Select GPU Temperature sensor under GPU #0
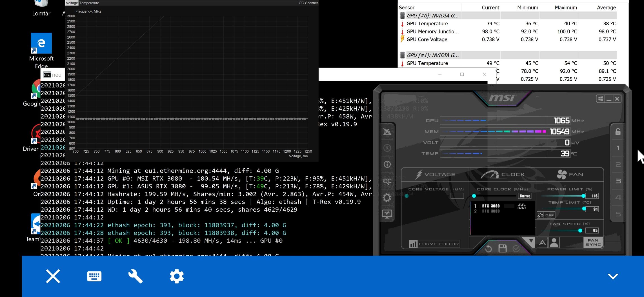The height and width of the screenshot is (297, 644). pos(427,24)
